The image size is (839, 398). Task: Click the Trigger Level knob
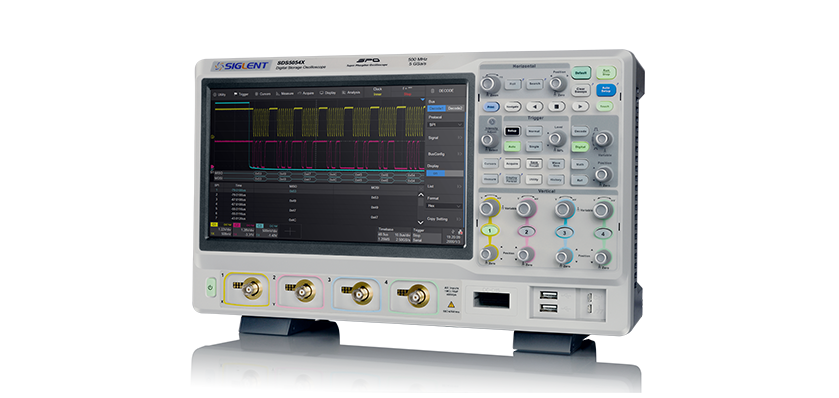tap(557, 138)
